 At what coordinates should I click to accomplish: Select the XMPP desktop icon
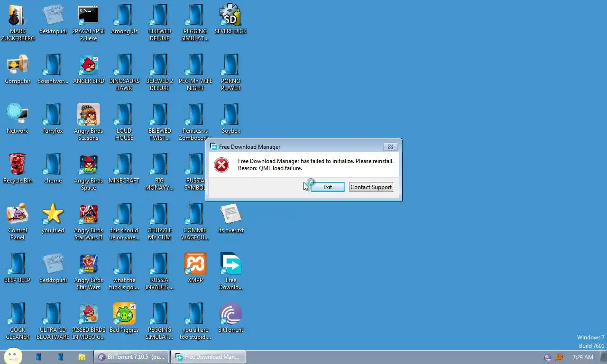[195, 268]
